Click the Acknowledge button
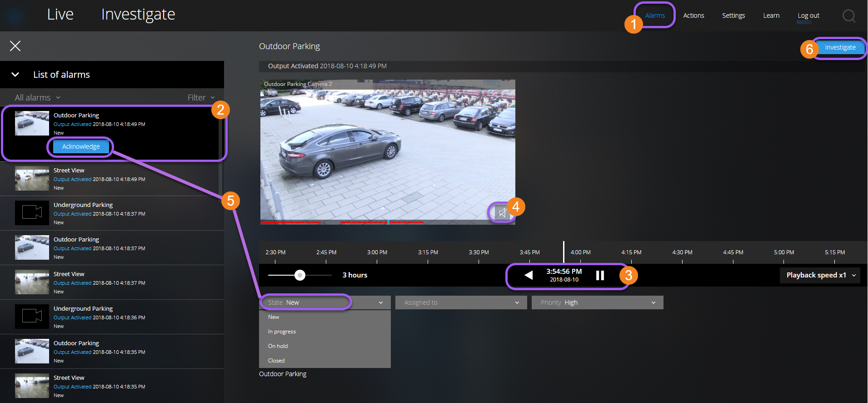Image resolution: width=868 pixels, height=403 pixels. click(81, 146)
